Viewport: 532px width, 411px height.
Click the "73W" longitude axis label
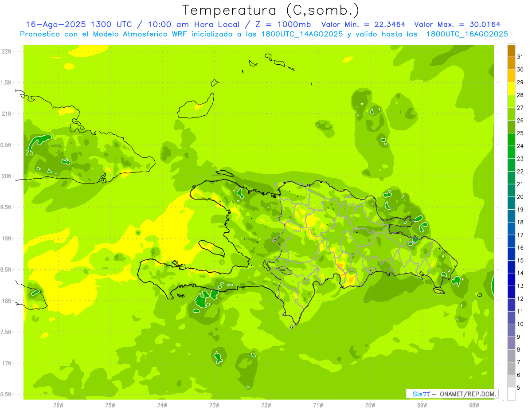[214, 405]
